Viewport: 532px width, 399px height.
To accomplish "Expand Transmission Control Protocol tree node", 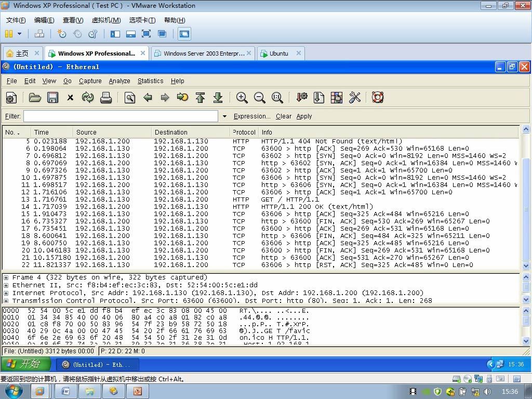I will pos(6,301).
